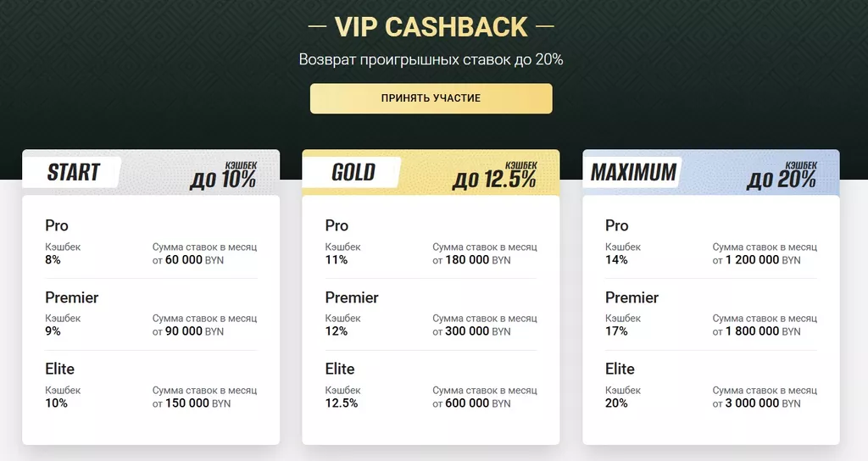Select the GOLD tier header label
Viewport: 868px width, 461px height.
click(x=353, y=173)
